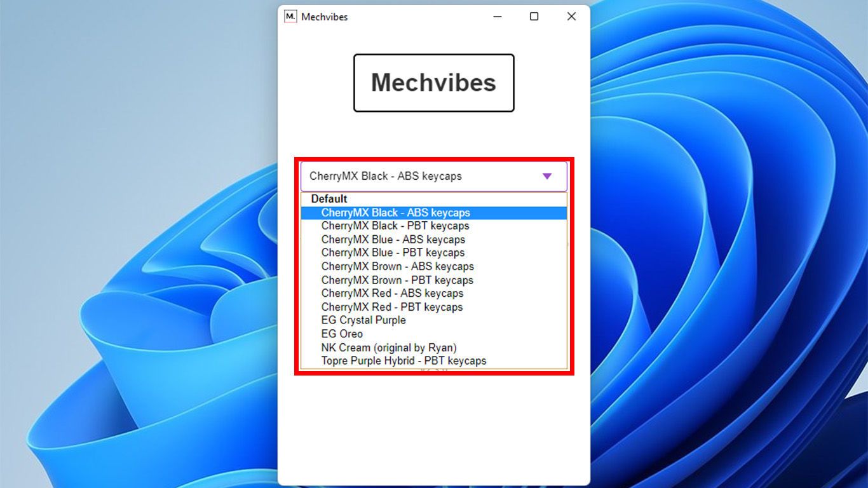
Task: Select CherryMX Blue - PBT keycaps
Action: pyautogui.click(x=434, y=253)
